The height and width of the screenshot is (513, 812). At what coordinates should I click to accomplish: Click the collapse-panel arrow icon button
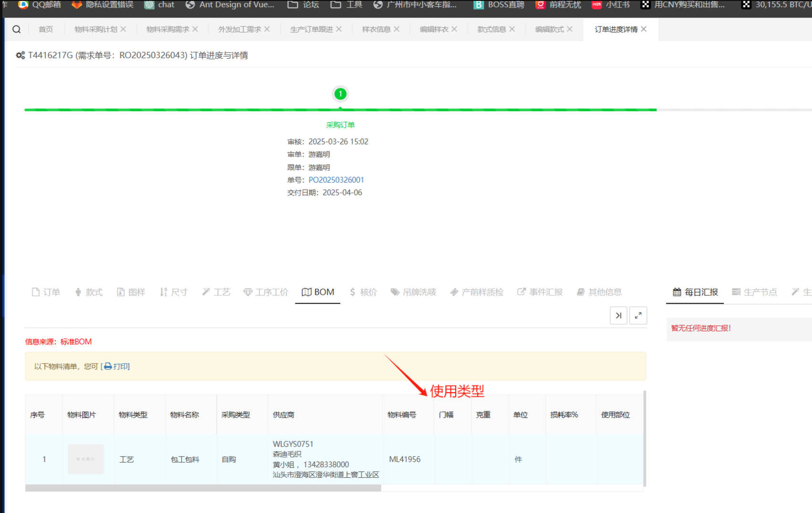point(618,315)
